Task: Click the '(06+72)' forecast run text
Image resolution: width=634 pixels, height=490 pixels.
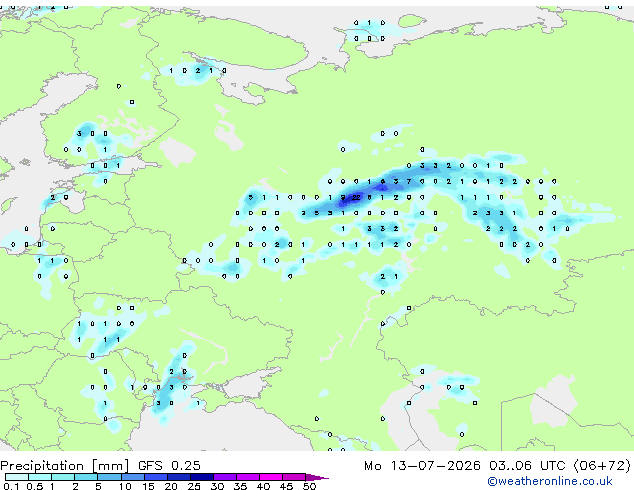Action: click(x=602, y=466)
